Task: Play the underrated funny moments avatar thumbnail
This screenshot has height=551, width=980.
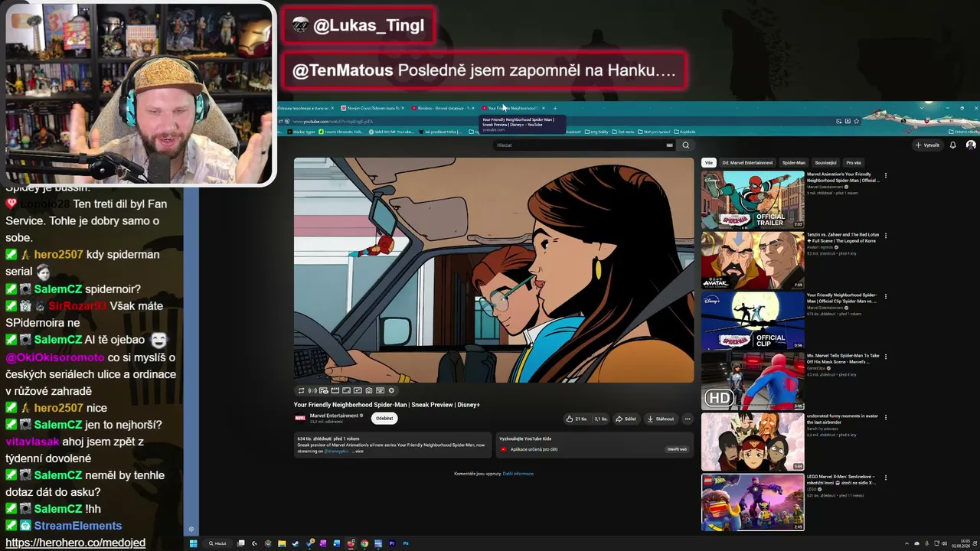Action: coord(753,442)
